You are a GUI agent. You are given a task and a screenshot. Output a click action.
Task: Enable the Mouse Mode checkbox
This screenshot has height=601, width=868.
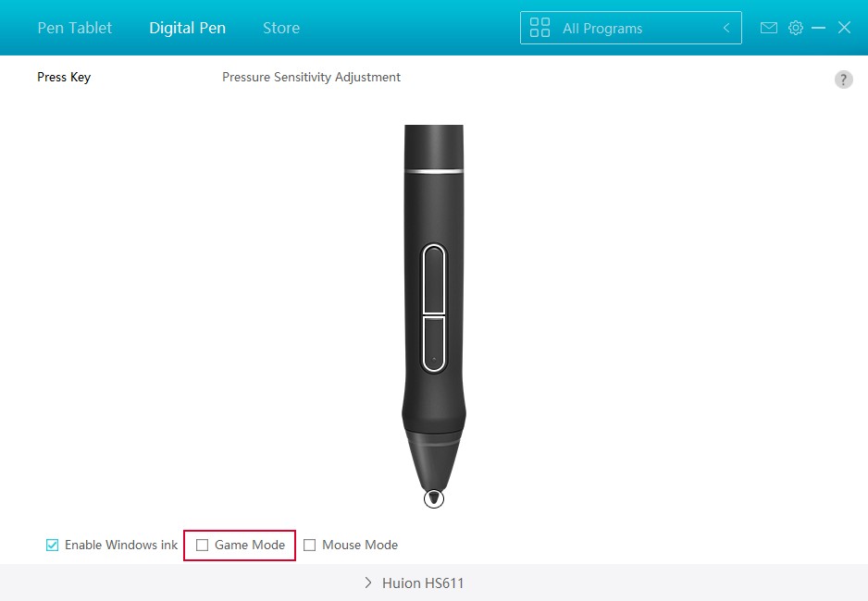(309, 546)
